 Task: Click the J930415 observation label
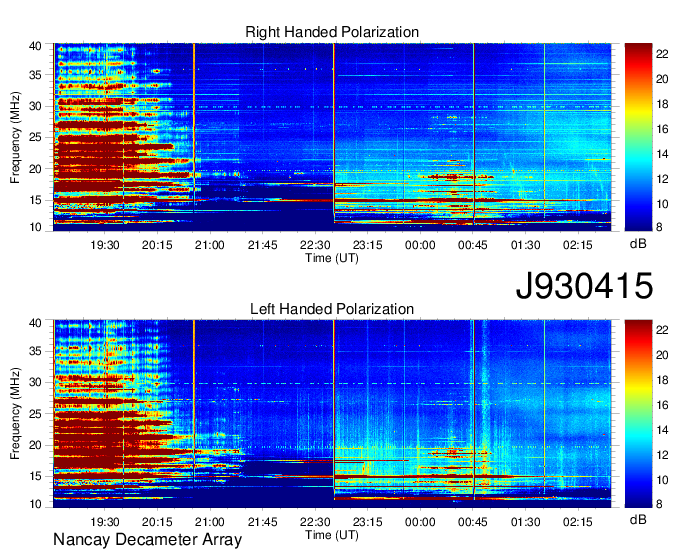tap(584, 285)
